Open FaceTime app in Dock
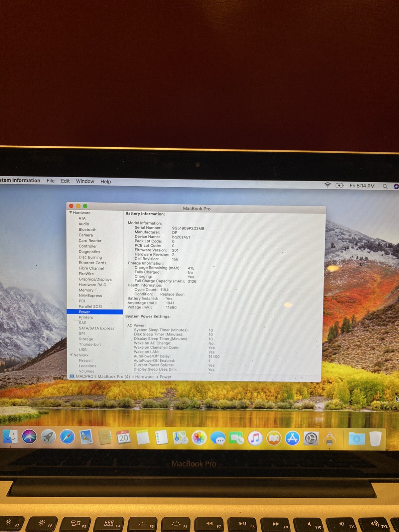Image resolution: width=399 pixels, height=532 pixels. pos(236,438)
